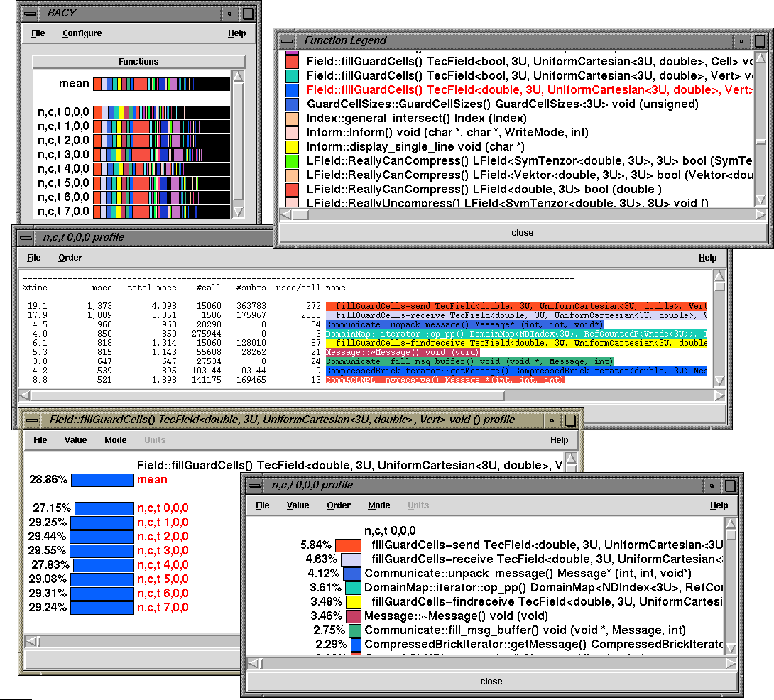
Task: Open Help menu in the RACY window
Action: click(236, 33)
